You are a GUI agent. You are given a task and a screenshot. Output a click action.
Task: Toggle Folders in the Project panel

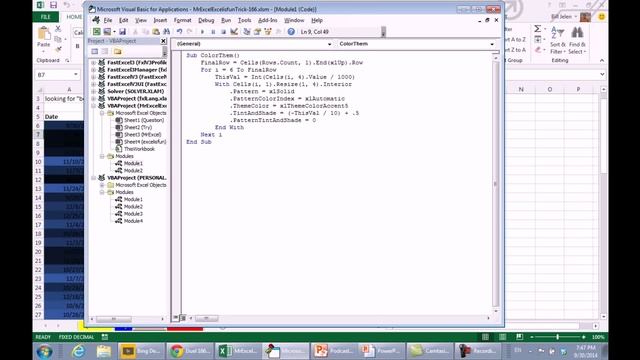[x=118, y=51]
